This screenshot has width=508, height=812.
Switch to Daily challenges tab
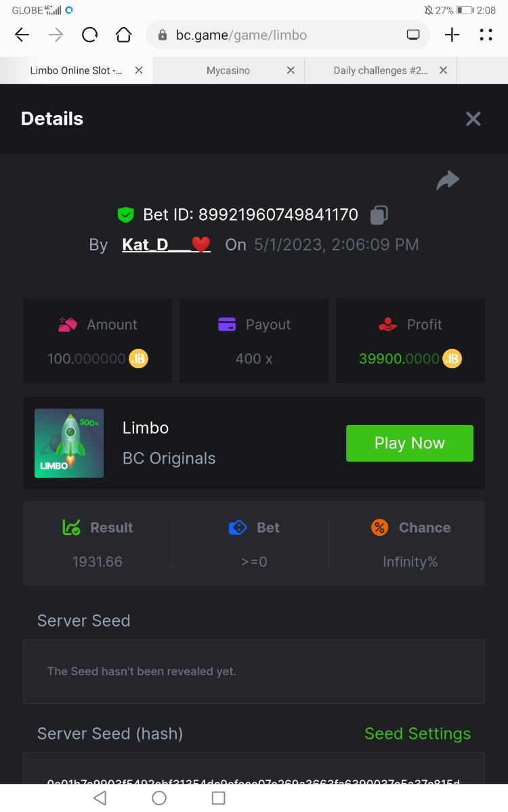[380, 70]
